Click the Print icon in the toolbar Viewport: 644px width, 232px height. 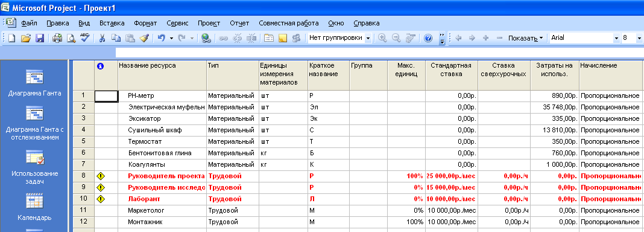tap(57, 38)
